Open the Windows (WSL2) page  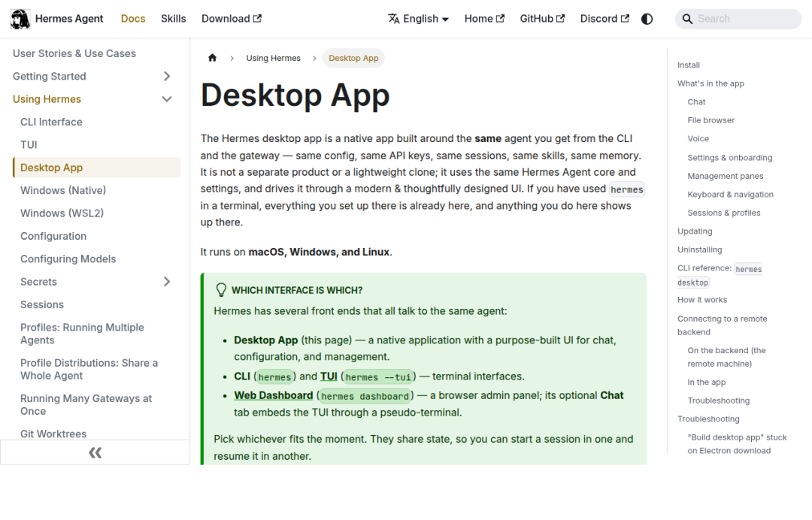tap(62, 213)
